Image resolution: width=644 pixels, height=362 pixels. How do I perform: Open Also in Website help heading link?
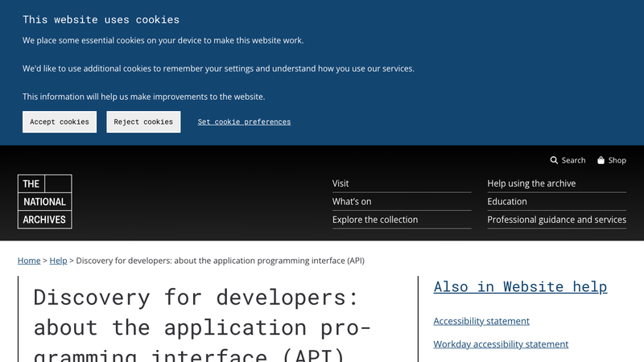click(x=520, y=286)
